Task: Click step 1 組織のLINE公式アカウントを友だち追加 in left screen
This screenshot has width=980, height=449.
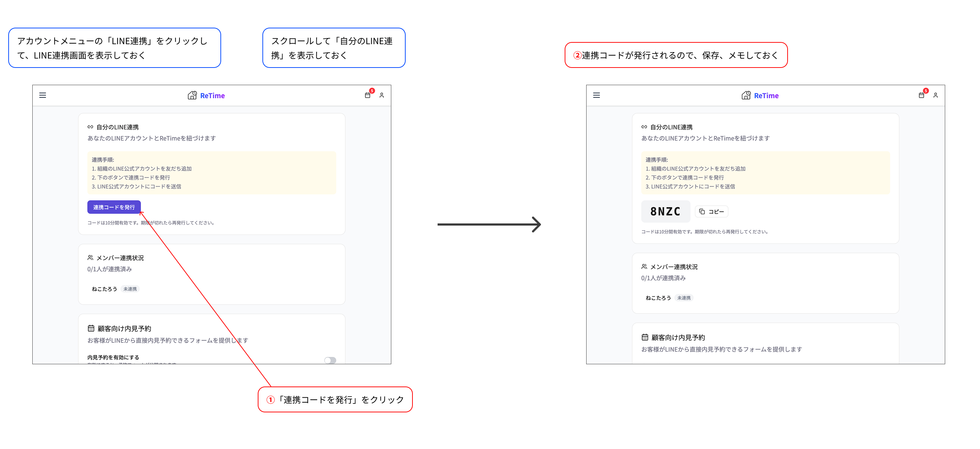Action: pos(141,168)
